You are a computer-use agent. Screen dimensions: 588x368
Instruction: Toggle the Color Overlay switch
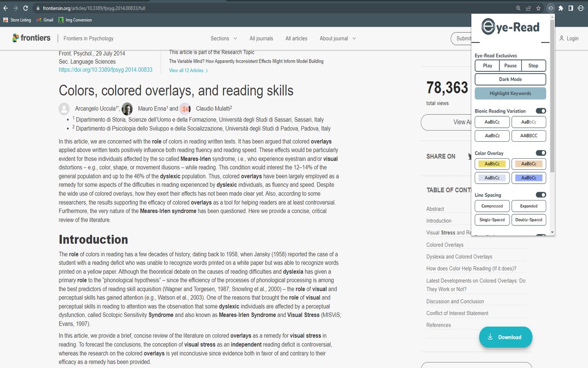(541, 153)
